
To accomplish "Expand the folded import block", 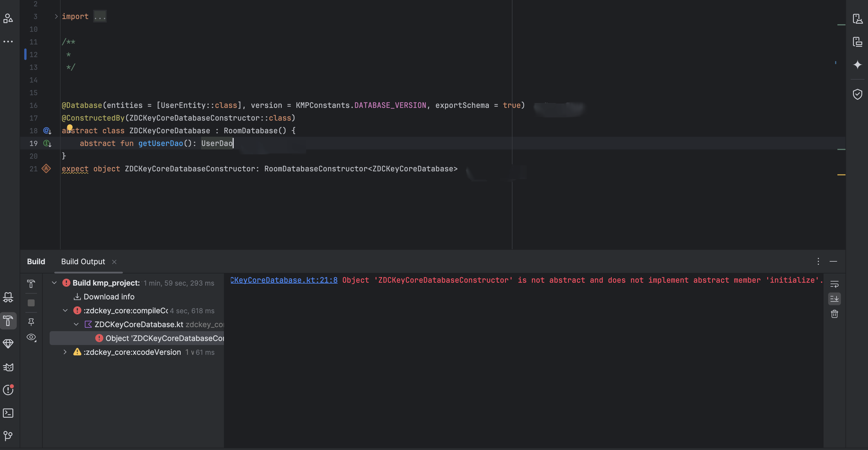I will coord(56,16).
